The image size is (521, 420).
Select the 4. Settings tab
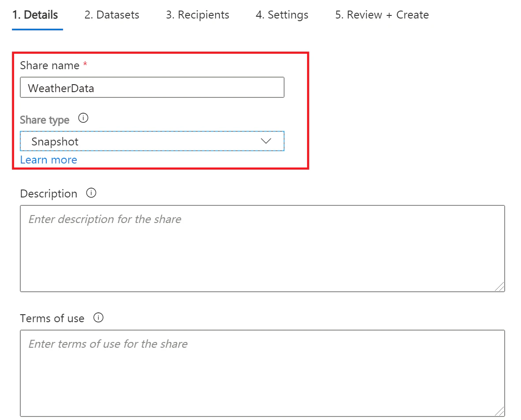click(282, 15)
